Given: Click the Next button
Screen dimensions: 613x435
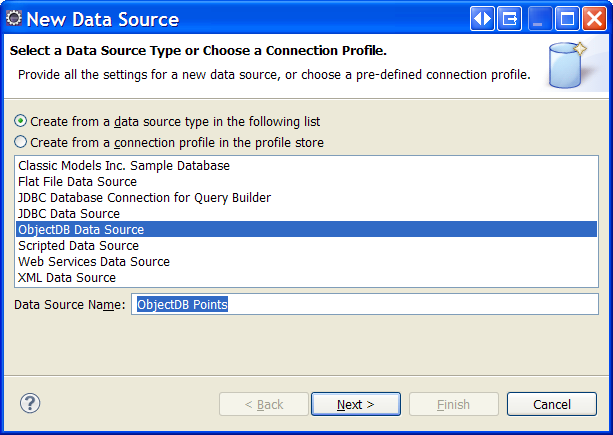Looking at the screenshot, I should coord(356,404).
